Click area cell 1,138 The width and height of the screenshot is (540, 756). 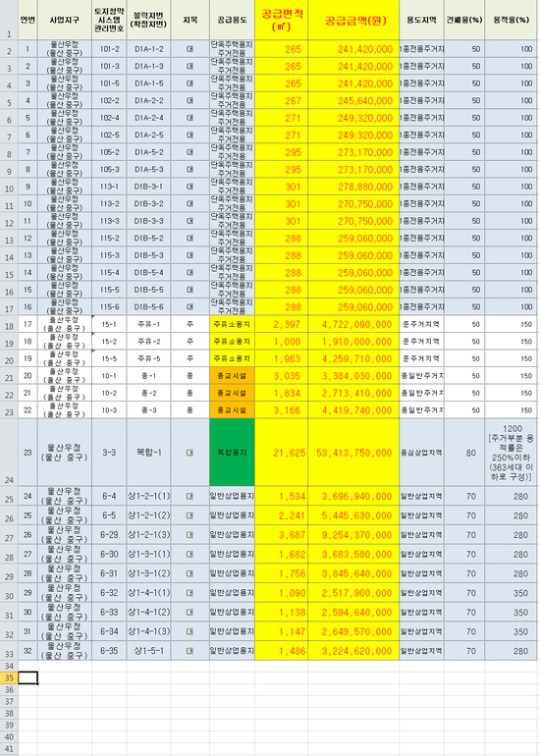(282, 613)
